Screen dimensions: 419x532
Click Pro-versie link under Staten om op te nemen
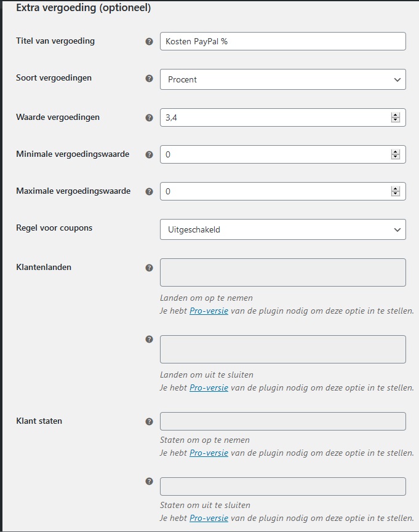click(209, 453)
